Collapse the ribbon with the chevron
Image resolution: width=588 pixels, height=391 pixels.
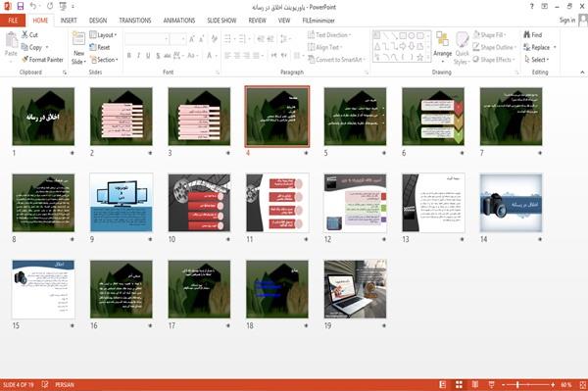coord(582,73)
